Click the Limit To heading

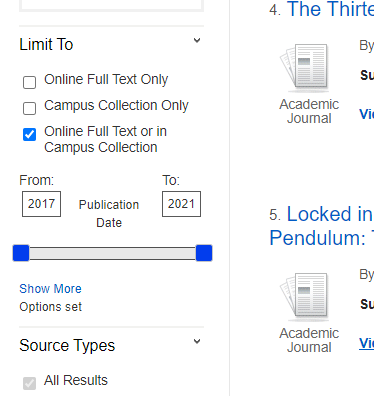(46, 45)
